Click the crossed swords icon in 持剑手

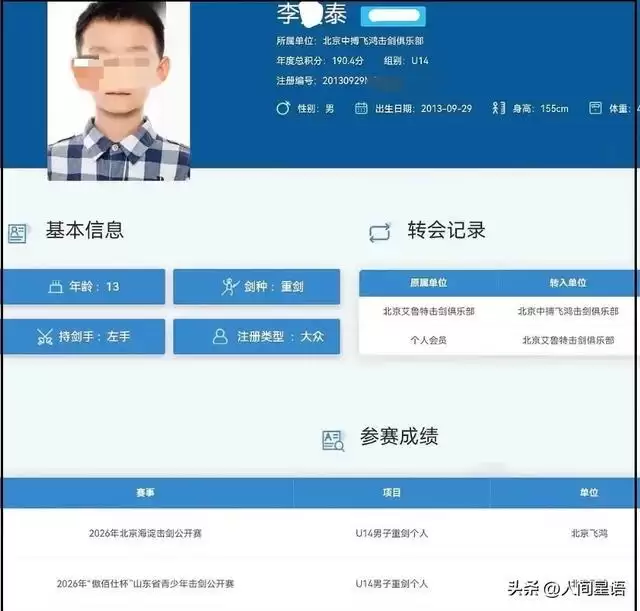point(44,337)
